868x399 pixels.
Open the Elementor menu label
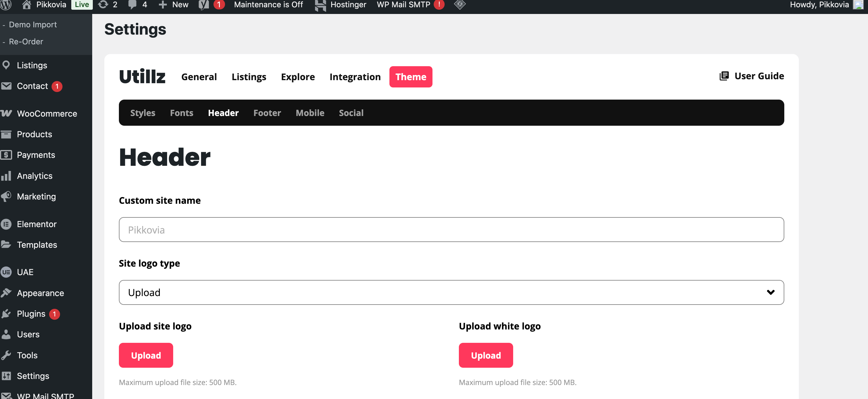[37, 224]
